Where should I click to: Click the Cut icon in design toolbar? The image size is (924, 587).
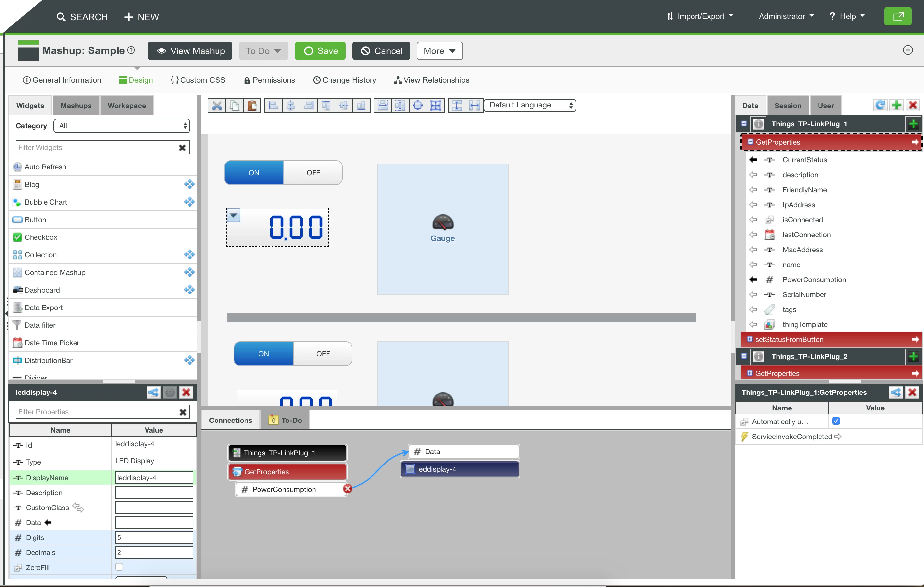(x=217, y=106)
